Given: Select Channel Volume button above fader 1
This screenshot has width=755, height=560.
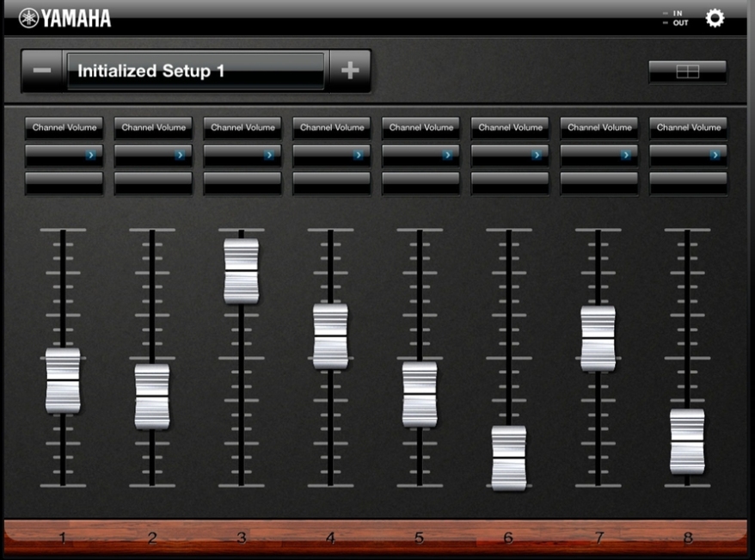Looking at the screenshot, I should pos(64,127).
